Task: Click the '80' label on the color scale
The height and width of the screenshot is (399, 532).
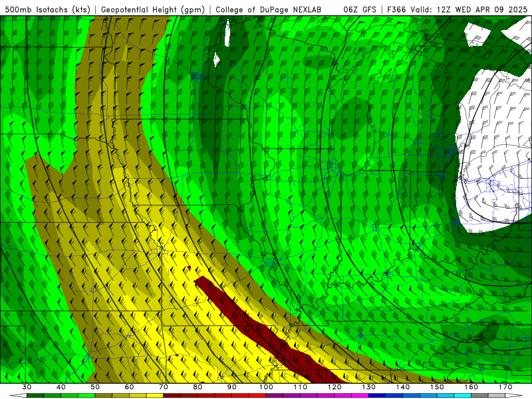Action: (198, 387)
